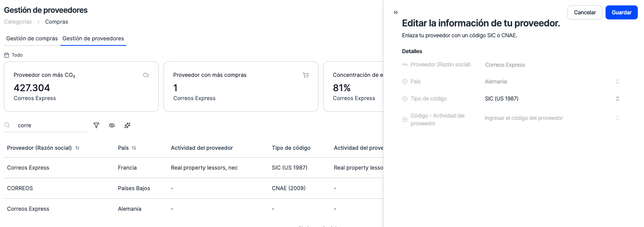The height and width of the screenshot is (227, 644).
Task: Click the CNAE (2009) cell
Action: pos(289,188)
